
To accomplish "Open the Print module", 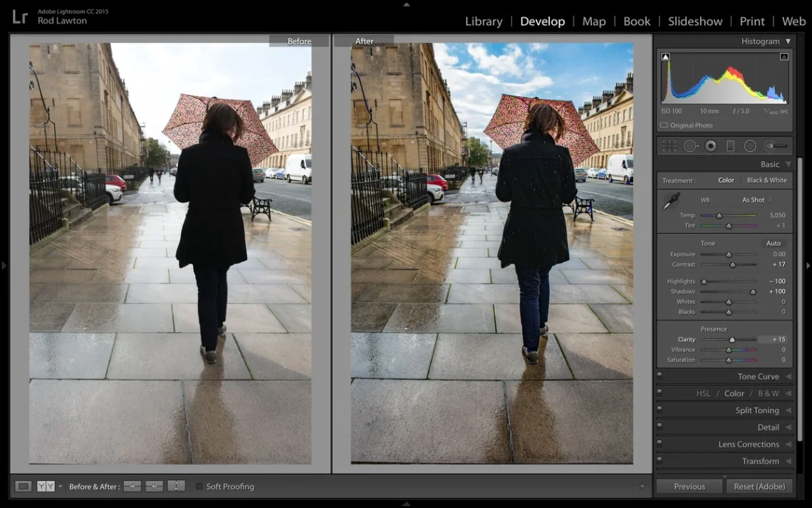I will pyautogui.click(x=752, y=21).
